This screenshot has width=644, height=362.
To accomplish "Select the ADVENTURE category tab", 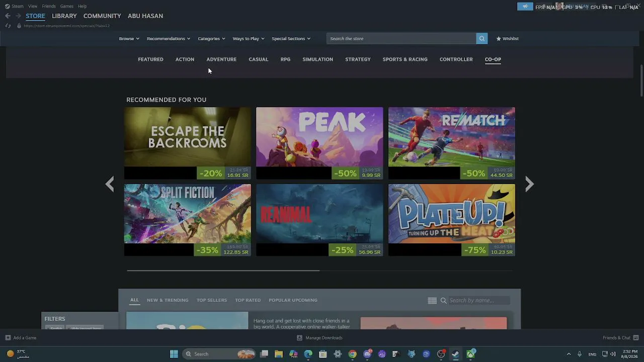I will coord(221,59).
